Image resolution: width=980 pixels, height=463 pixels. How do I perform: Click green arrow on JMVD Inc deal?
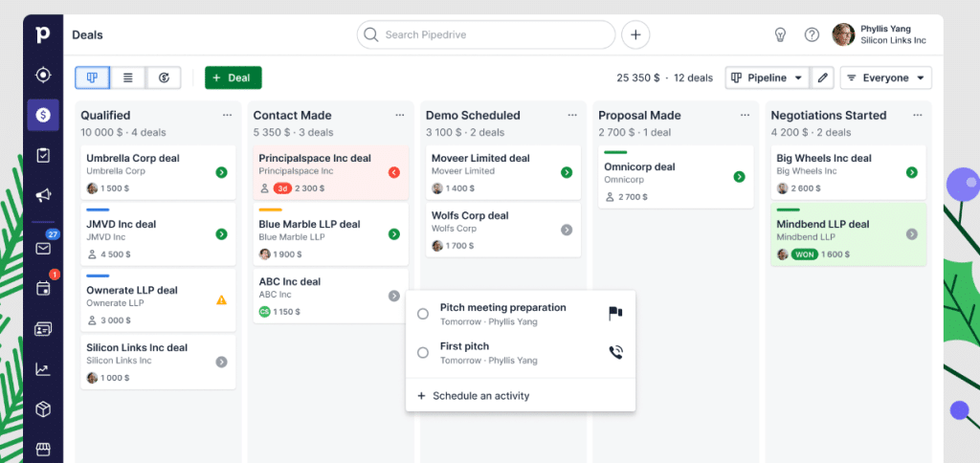[221, 234]
